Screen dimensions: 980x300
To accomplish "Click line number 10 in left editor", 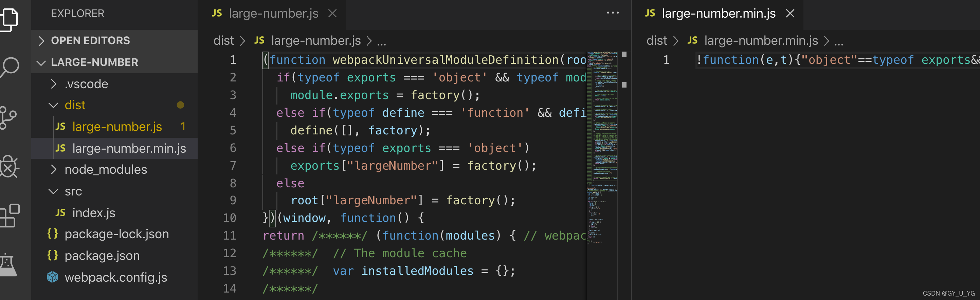I will tap(230, 218).
